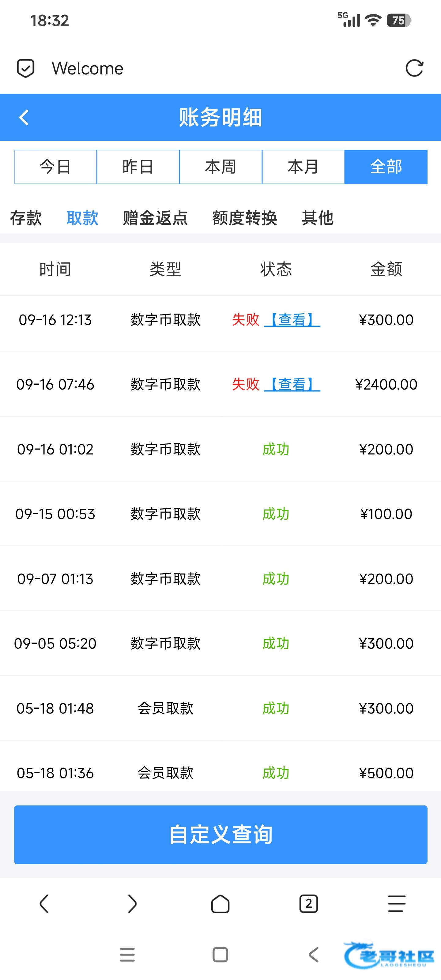The height and width of the screenshot is (980, 441).
Task: Select the 今日 date filter
Action: pos(55,167)
